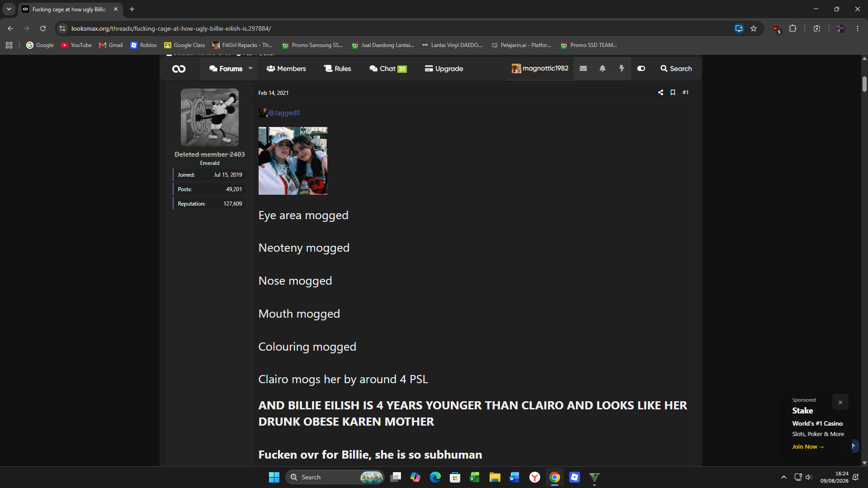Open the Roblox bookmark
This screenshot has width=868, height=488.
tap(144, 45)
